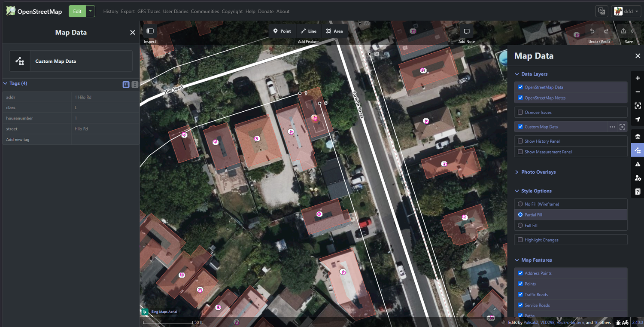
Task: Uncheck OpenStreetMap Data layer
Action: tap(520, 87)
